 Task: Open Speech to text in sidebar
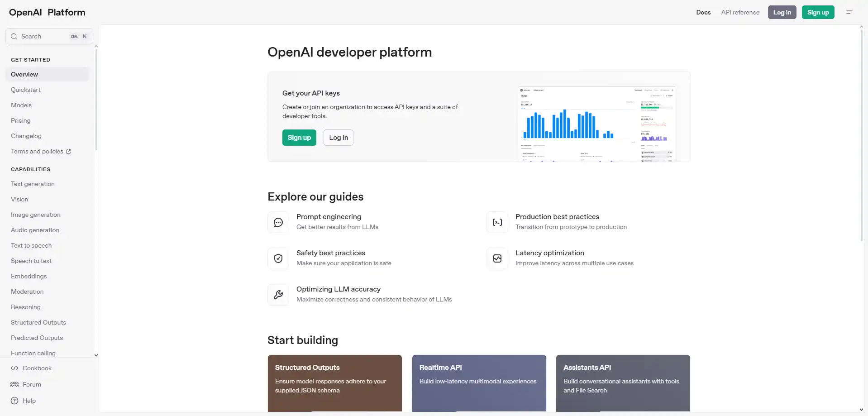tap(31, 261)
